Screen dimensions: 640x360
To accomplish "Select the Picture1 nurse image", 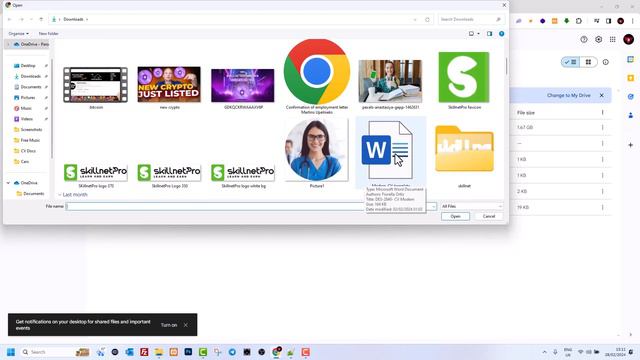I will pos(317,150).
